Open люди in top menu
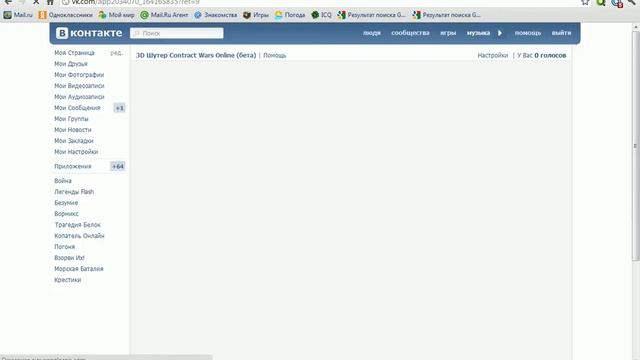The height and width of the screenshot is (360, 640). tap(372, 33)
